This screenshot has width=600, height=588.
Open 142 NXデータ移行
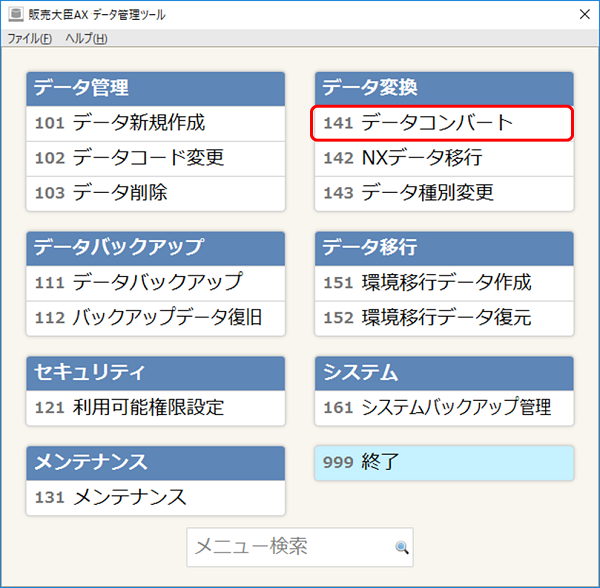(444, 159)
